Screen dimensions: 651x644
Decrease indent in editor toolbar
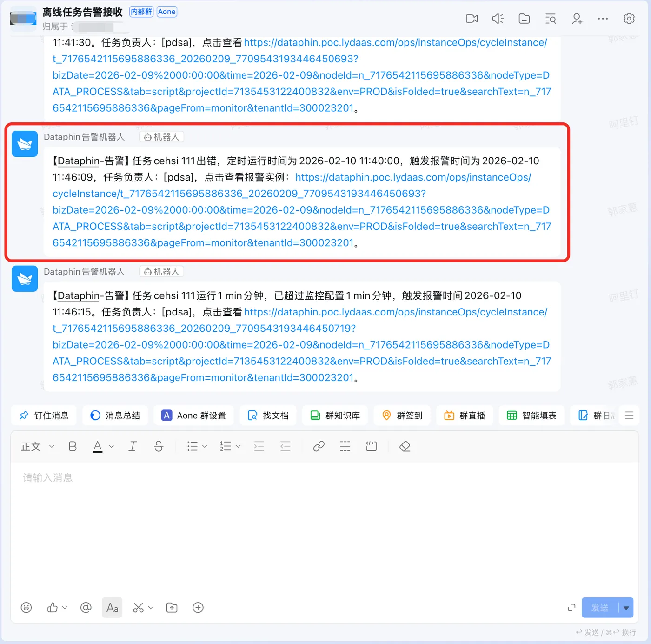[286, 447]
